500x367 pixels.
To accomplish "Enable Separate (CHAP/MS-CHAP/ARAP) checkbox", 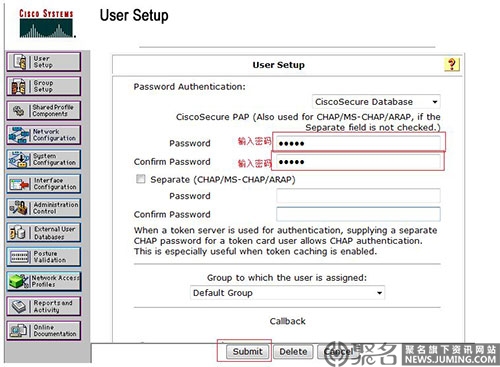I will pyautogui.click(x=141, y=179).
